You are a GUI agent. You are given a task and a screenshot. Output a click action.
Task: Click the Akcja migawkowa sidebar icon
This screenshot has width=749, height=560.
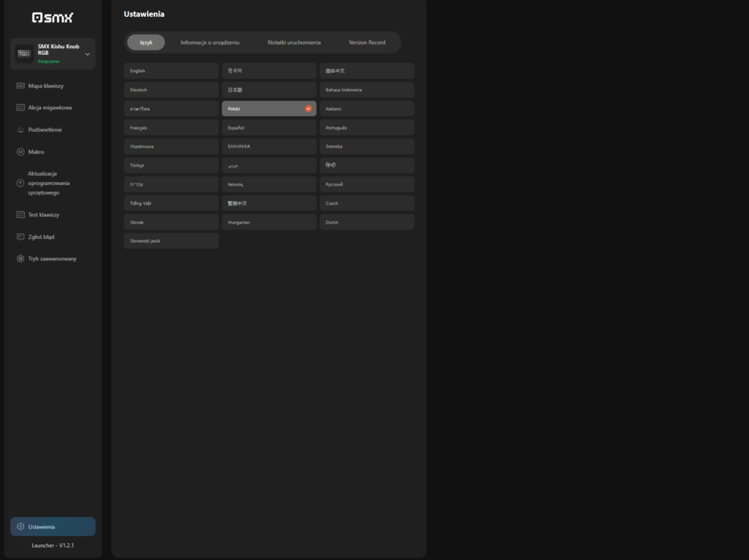click(20, 107)
